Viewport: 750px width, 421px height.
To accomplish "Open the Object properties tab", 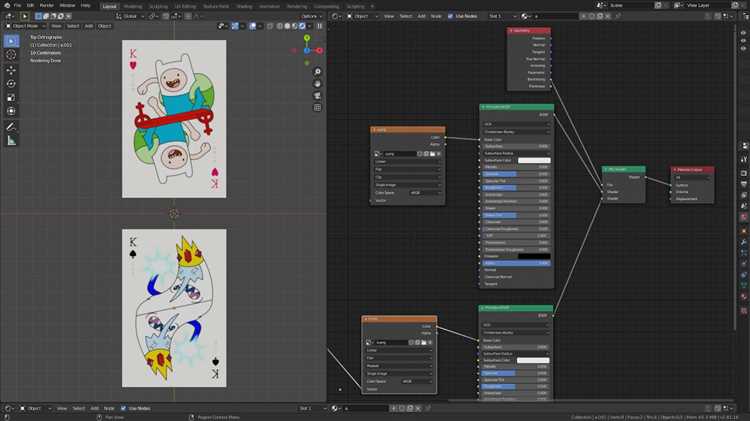I will point(744,231).
